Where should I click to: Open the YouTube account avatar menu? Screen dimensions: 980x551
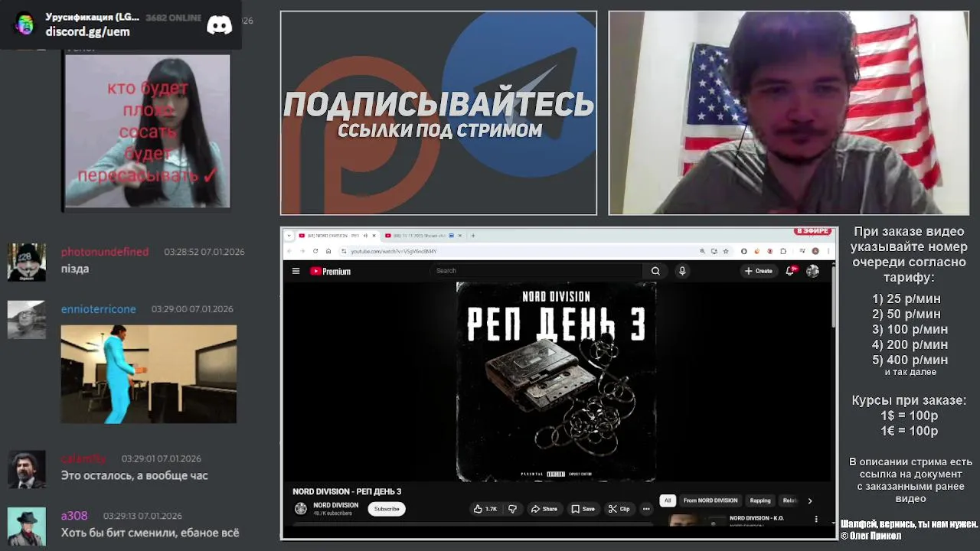click(x=812, y=271)
